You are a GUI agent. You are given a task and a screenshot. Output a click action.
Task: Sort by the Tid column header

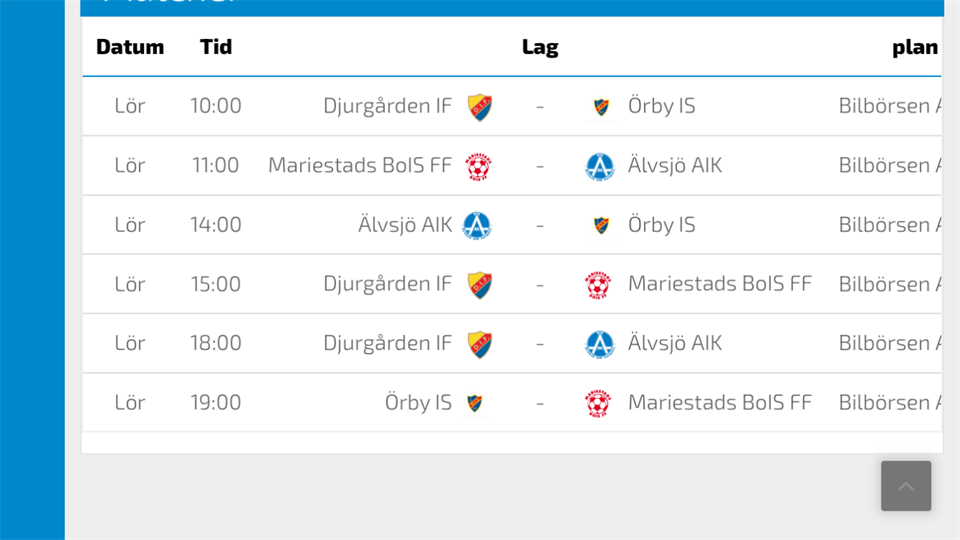tap(216, 47)
